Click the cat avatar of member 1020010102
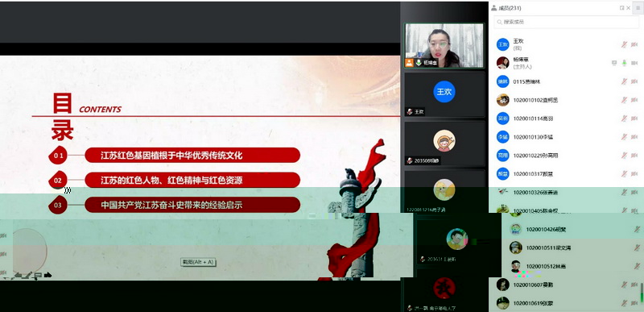This screenshot has width=644, height=312. (x=502, y=100)
